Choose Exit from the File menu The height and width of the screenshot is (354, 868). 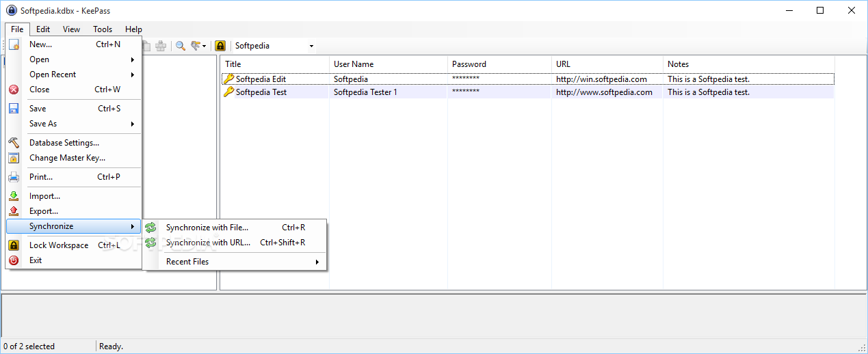pyautogui.click(x=74, y=260)
